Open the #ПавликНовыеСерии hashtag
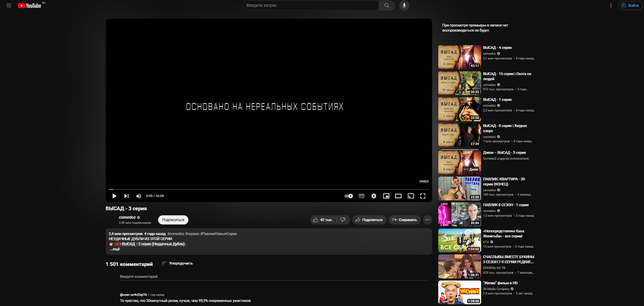The image size is (644, 306). tap(219, 234)
